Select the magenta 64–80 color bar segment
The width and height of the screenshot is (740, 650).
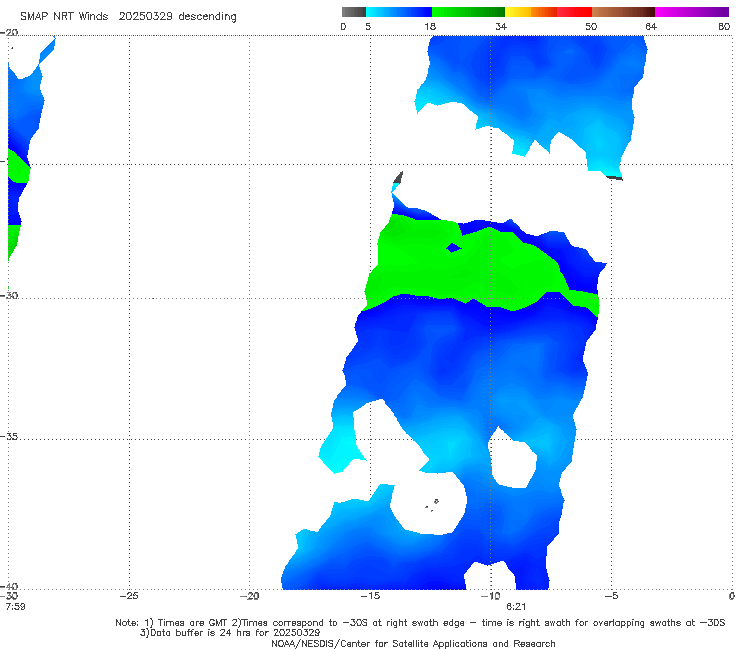pyautogui.click(x=692, y=12)
